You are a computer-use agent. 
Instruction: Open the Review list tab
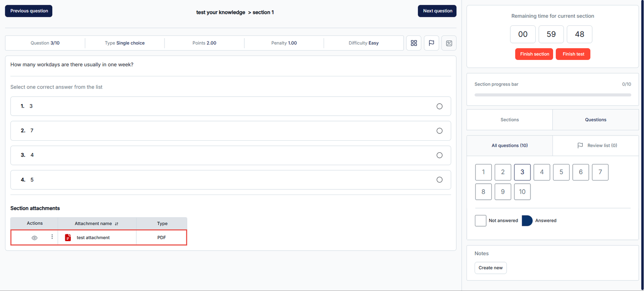(597, 145)
